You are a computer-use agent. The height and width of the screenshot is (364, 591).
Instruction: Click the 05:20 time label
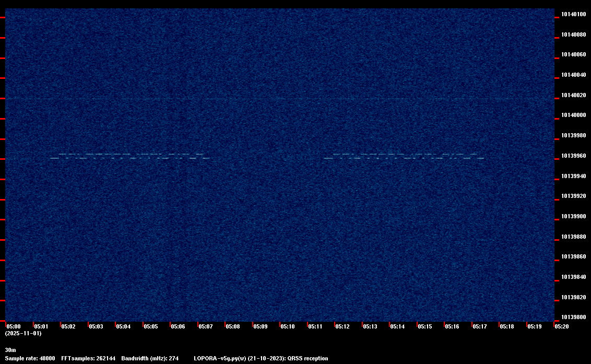point(562,326)
